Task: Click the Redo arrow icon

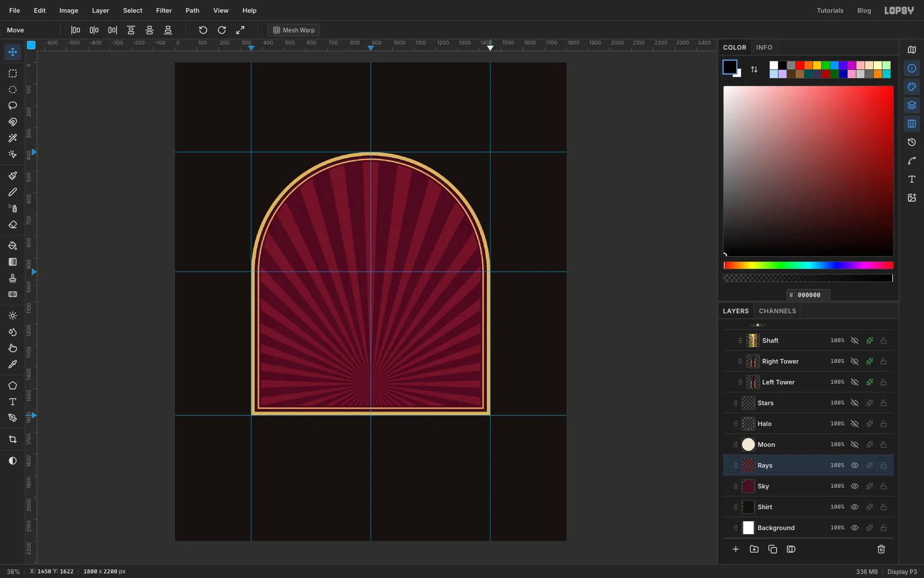Action: click(x=222, y=30)
